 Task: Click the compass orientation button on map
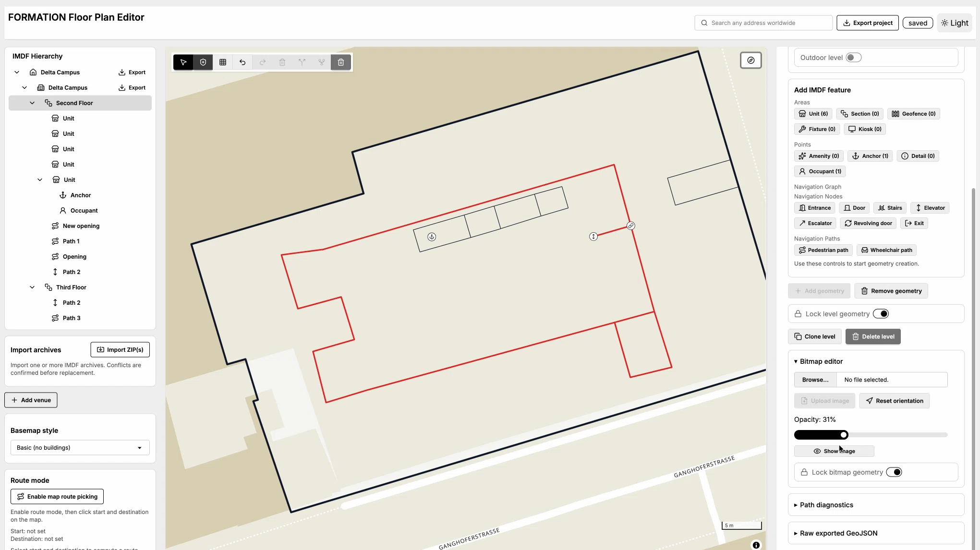pos(751,60)
